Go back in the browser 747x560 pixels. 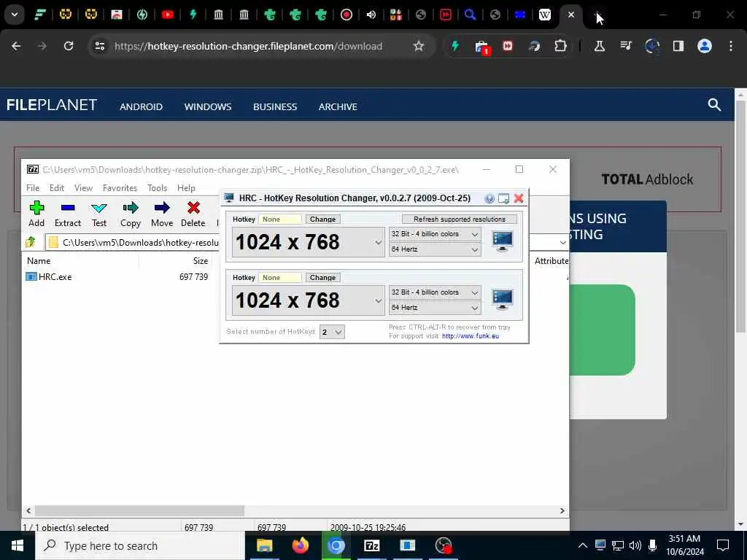click(x=16, y=46)
